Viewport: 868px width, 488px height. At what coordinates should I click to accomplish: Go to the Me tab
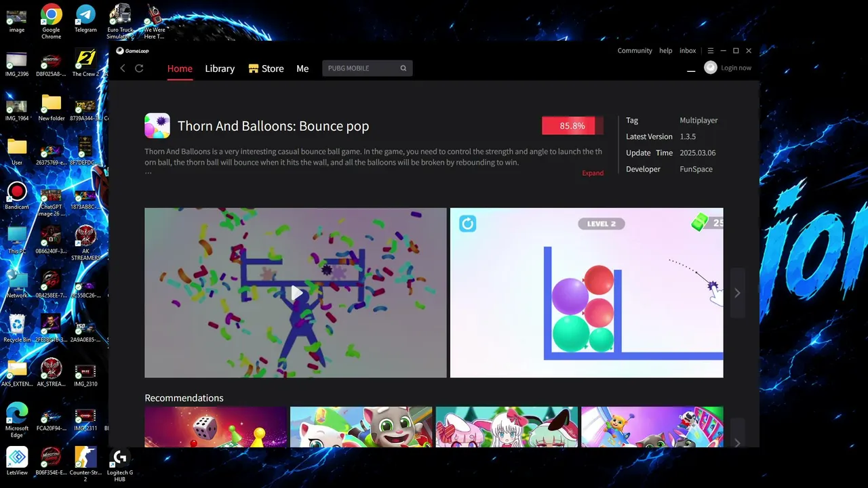302,68
